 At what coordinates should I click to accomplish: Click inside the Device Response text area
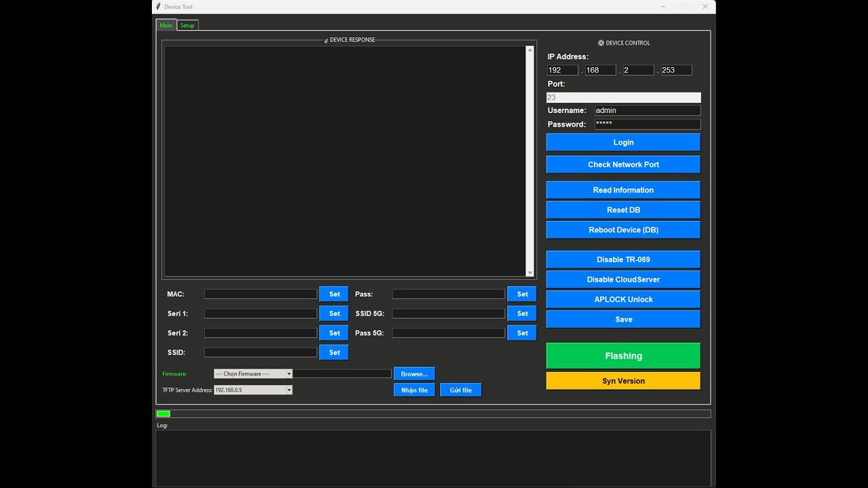point(345,161)
